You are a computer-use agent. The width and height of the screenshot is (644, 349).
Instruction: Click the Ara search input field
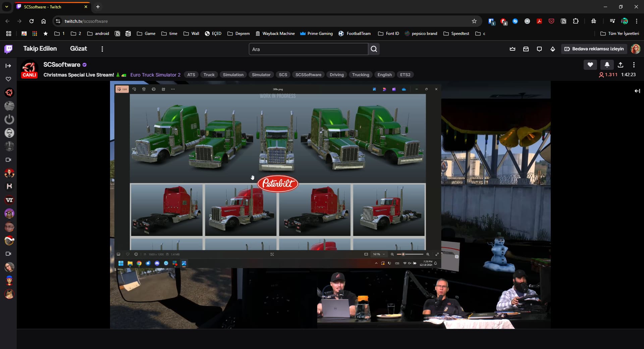(308, 49)
